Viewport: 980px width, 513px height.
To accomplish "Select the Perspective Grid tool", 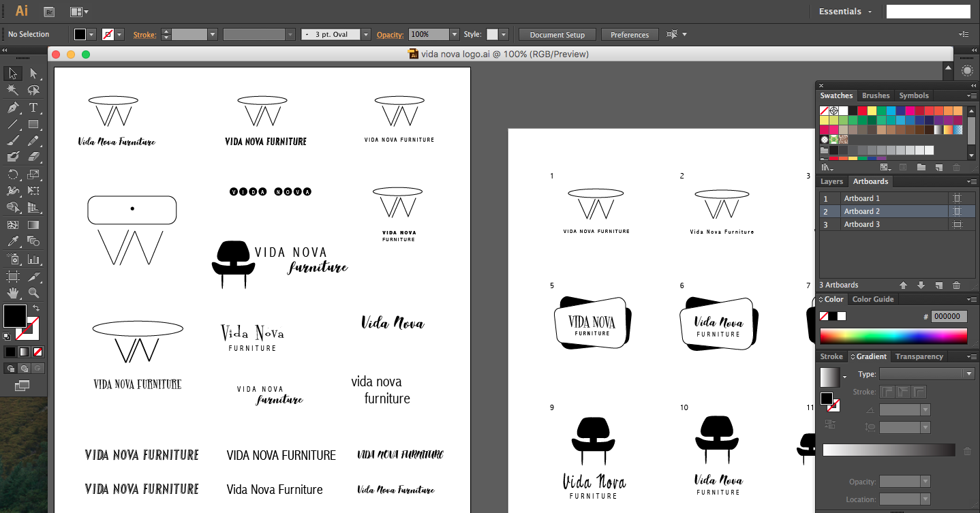I will [33, 208].
